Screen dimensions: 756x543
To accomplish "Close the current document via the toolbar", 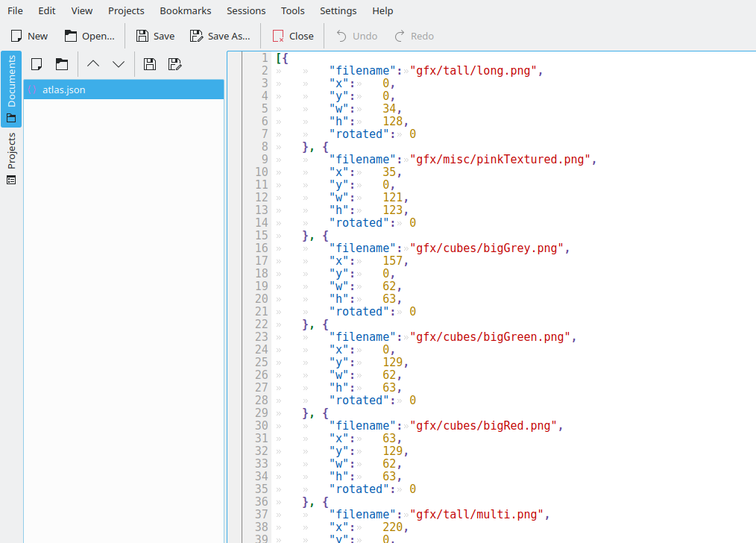I will coord(293,36).
